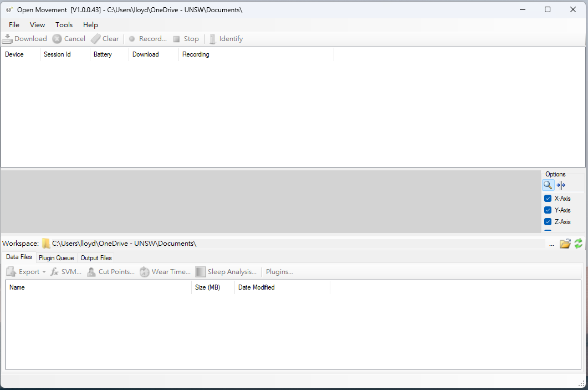Switch to the Data Files tab

(x=19, y=257)
